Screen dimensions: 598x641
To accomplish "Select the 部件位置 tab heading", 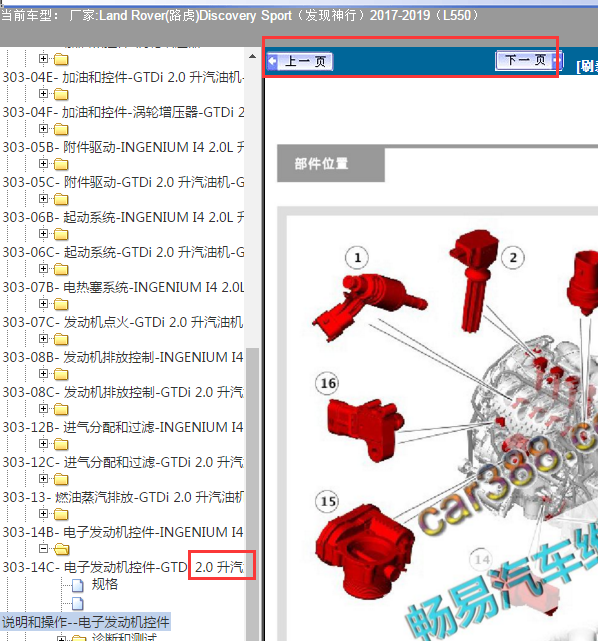I will 331,164.
